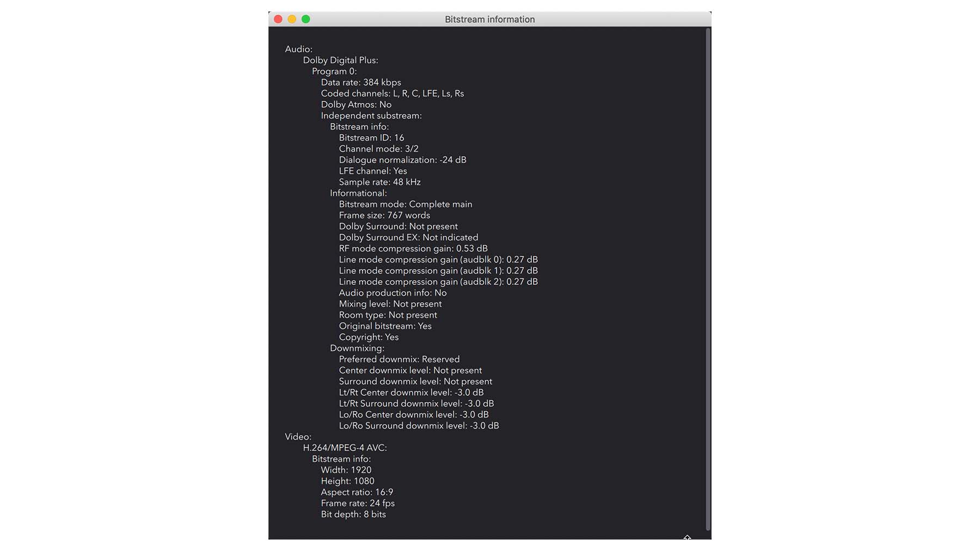The width and height of the screenshot is (980, 551).
Task: Select the Data rate 384 kbps line
Action: pos(361,82)
